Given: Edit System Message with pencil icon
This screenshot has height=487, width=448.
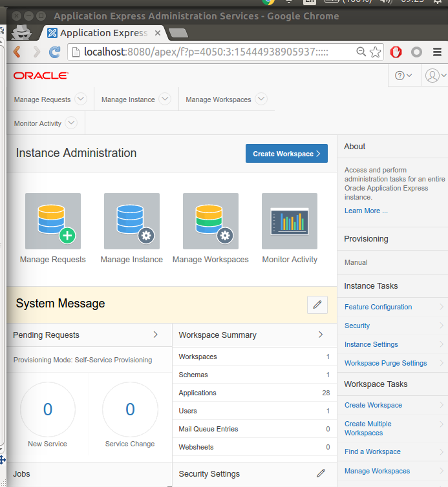Looking at the screenshot, I should click(x=317, y=305).
